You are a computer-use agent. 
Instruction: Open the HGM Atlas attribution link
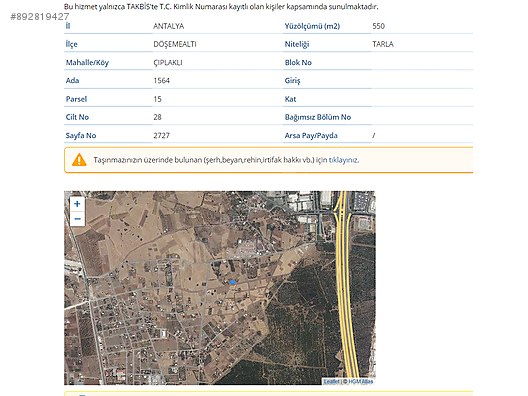click(x=360, y=381)
